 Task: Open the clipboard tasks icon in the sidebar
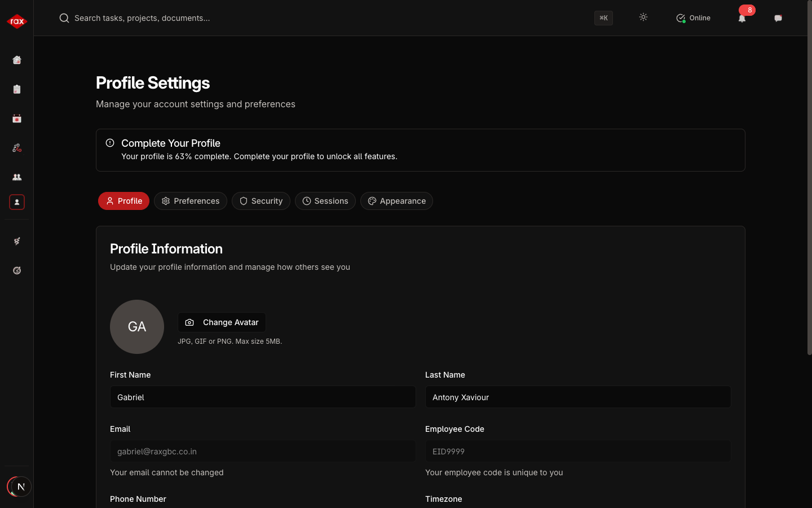[17, 89]
